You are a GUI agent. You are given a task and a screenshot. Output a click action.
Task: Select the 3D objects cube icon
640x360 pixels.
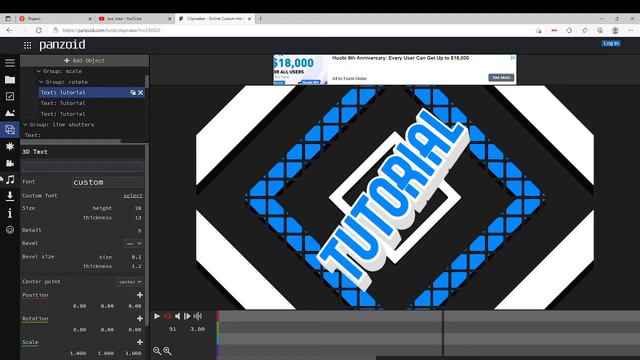pyautogui.click(x=10, y=130)
